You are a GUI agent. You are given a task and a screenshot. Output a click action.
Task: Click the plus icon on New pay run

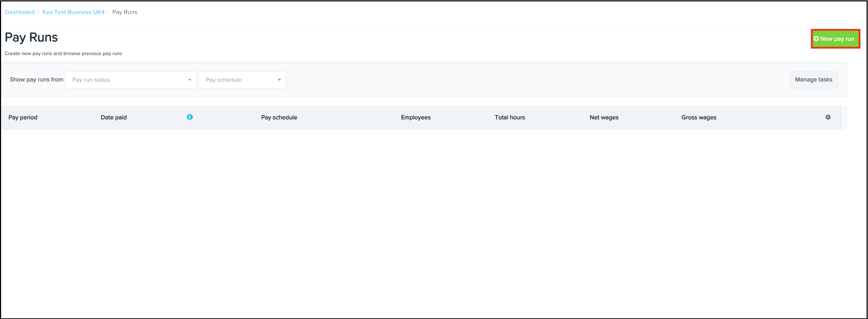(x=816, y=39)
